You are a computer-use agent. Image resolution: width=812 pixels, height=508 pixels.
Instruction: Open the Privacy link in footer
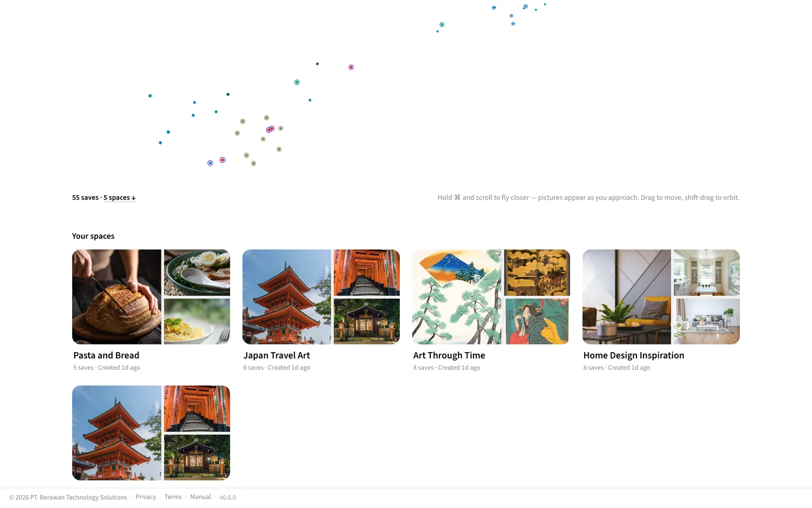click(x=146, y=497)
